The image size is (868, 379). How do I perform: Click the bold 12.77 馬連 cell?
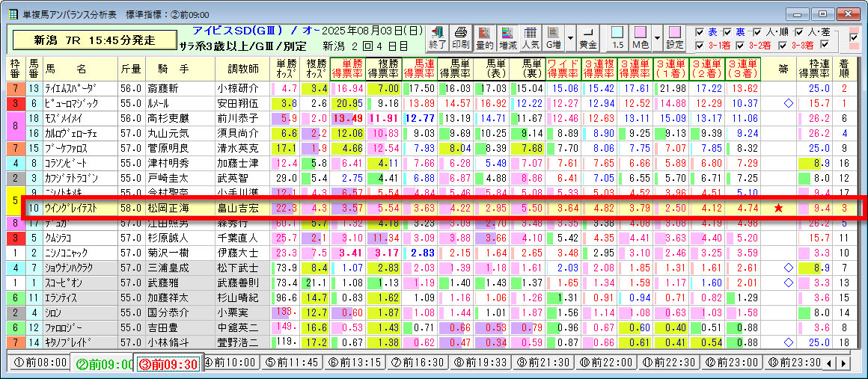[x=419, y=118]
